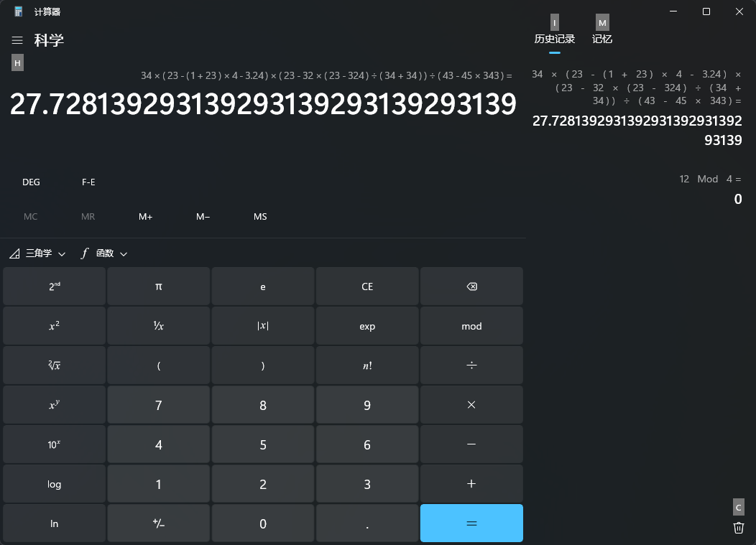Open the hamburger navigation menu

pyautogui.click(x=17, y=40)
